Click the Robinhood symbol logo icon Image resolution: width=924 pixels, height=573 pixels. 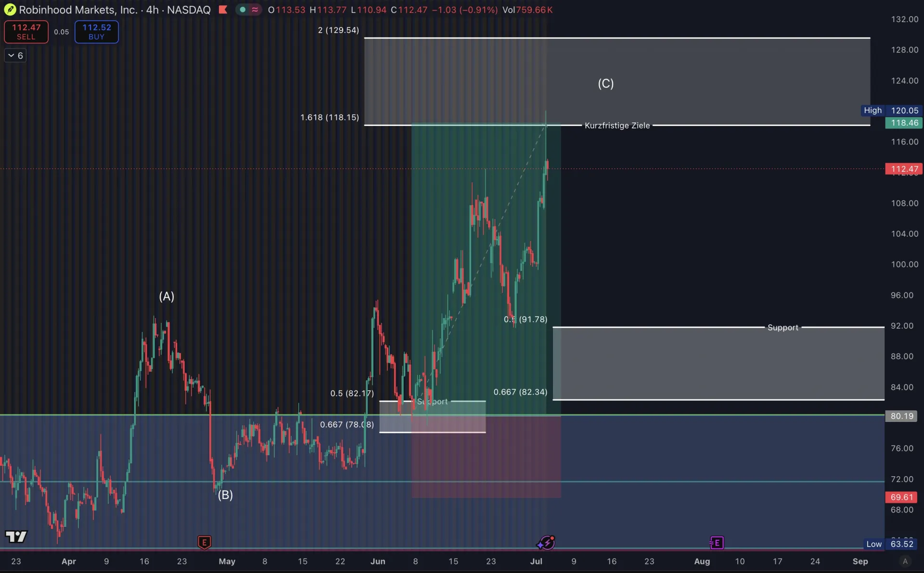(x=10, y=10)
